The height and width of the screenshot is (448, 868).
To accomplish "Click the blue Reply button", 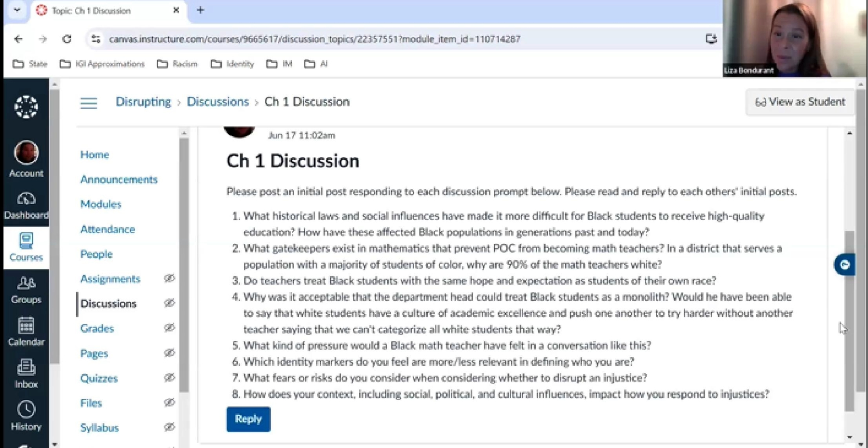I will coord(248,419).
